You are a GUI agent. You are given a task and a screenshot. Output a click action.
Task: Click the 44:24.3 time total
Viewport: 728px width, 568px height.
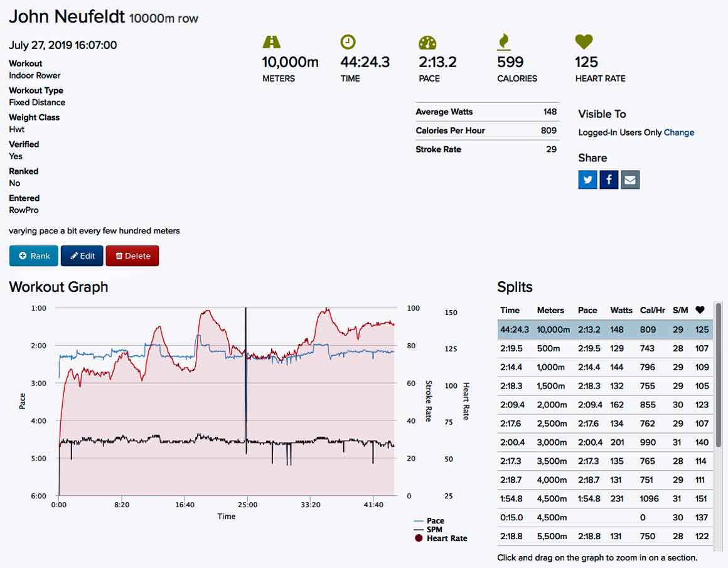click(365, 62)
